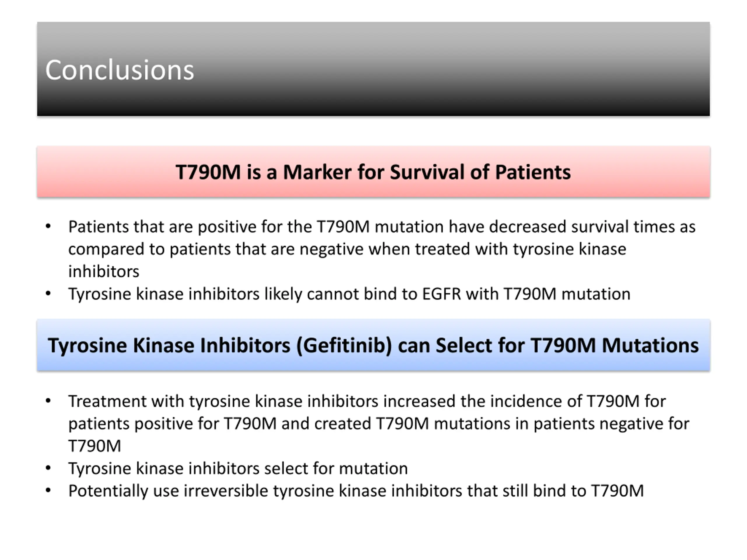The height and width of the screenshot is (560, 747).
Task: Click 'tyrosine kinase' ending the first bullet's second line
Action: click(x=570, y=249)
